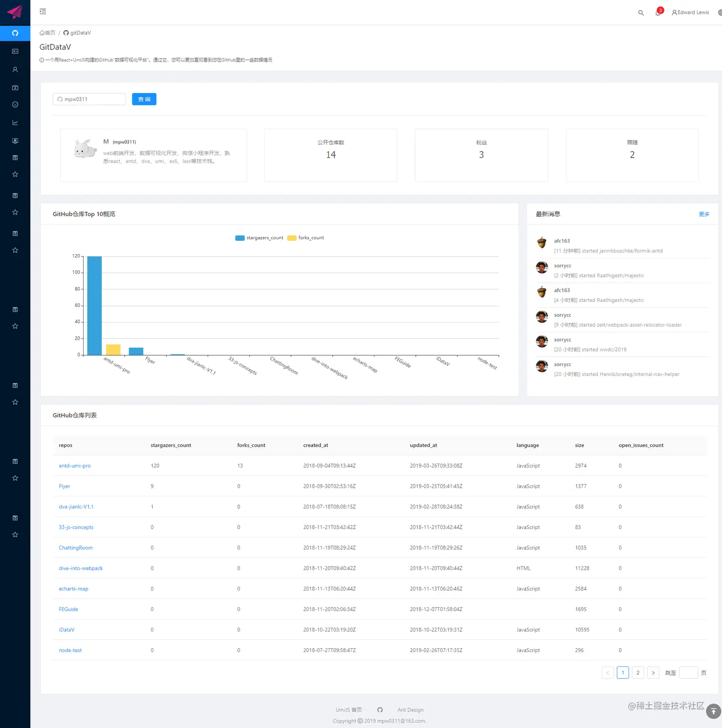Click sorrycc started wwdc/2019 message

click(x=622, y=344)
